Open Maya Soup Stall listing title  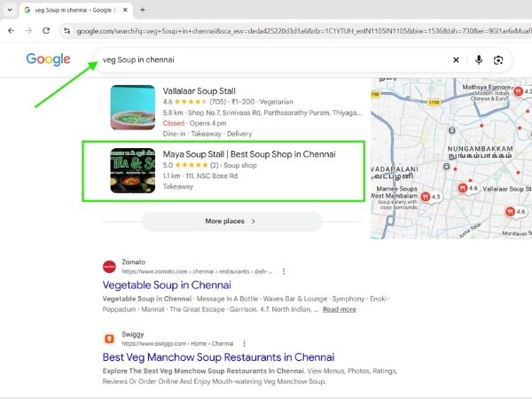tap(249, 154)
